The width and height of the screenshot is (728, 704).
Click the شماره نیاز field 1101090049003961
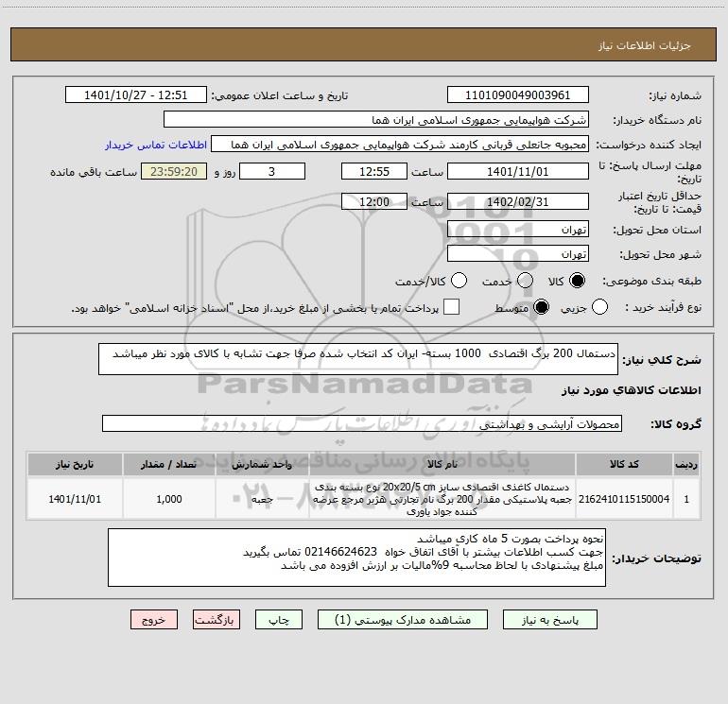click(x=518, y=95)
